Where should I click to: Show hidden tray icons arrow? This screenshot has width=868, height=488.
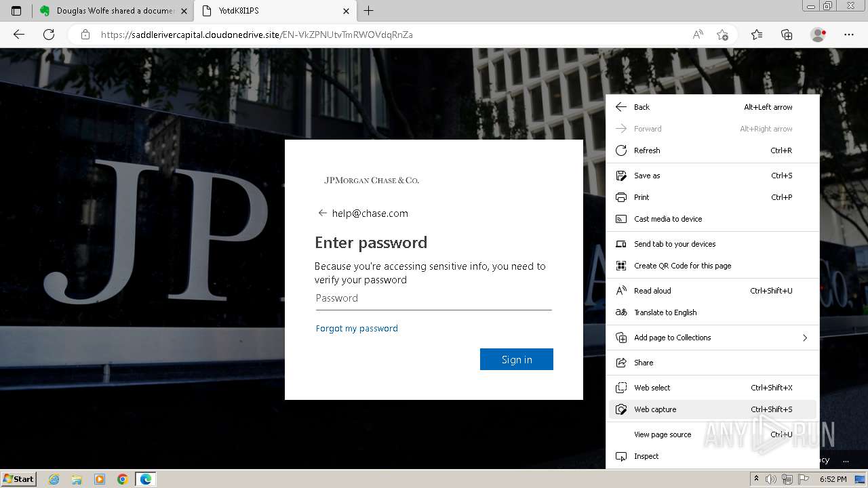757,479
